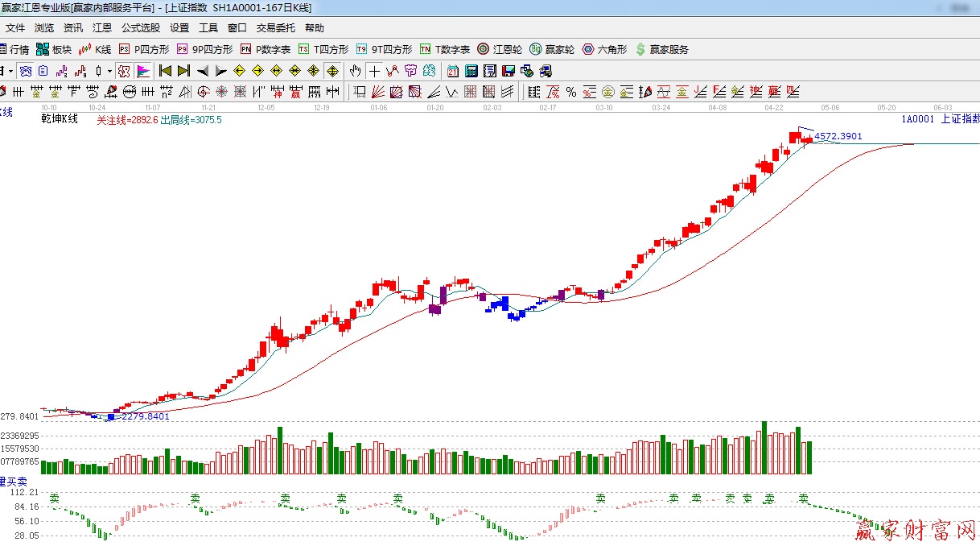
Task: Open the 江恩轮 wheel tool
Action: coord(500,49)
